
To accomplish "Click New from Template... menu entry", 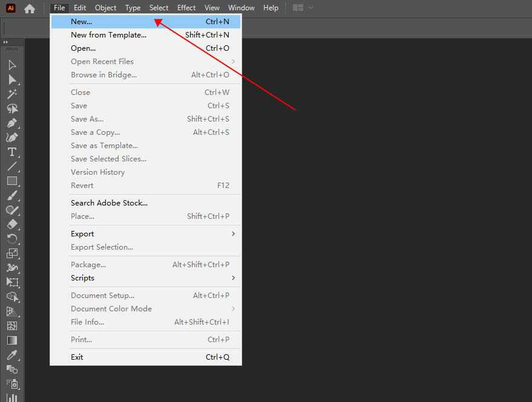I will (108, 35).
